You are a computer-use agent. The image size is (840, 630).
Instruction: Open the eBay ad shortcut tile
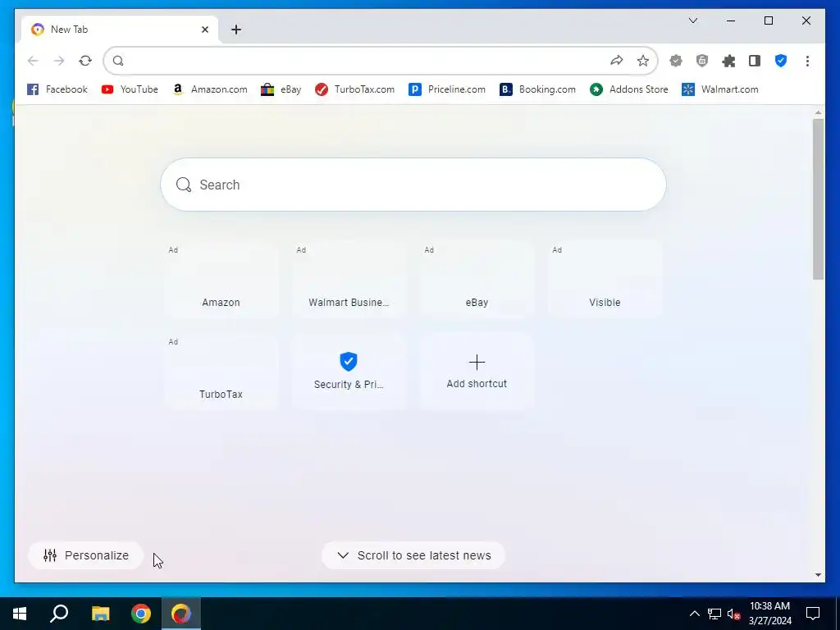(477, 279)
